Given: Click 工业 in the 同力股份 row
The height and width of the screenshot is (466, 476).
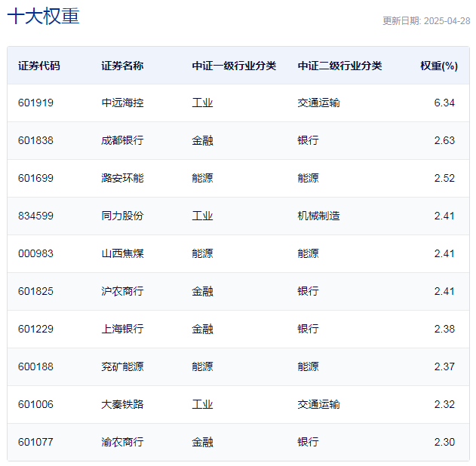Looking at the screenshot, I should [202, 216].
